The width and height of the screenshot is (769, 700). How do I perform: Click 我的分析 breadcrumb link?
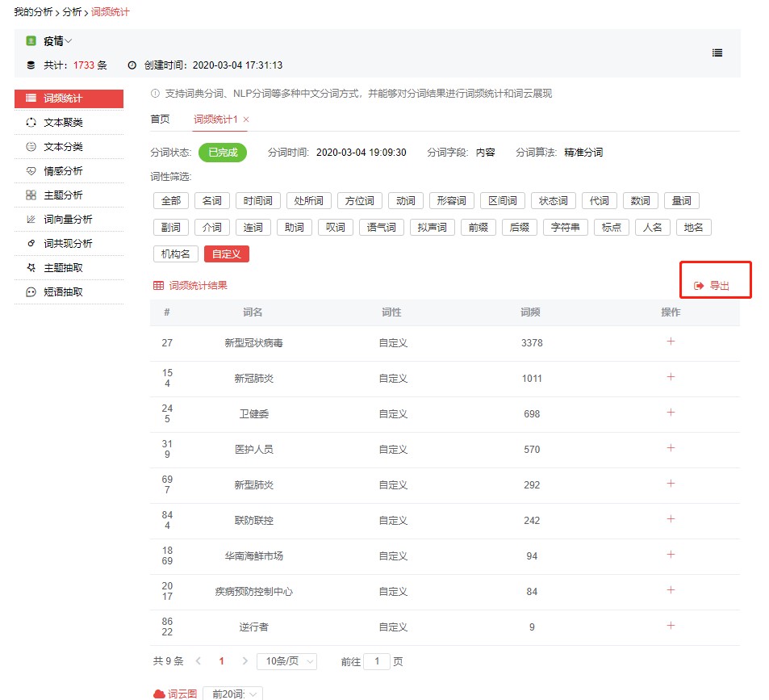coord(32,12)
